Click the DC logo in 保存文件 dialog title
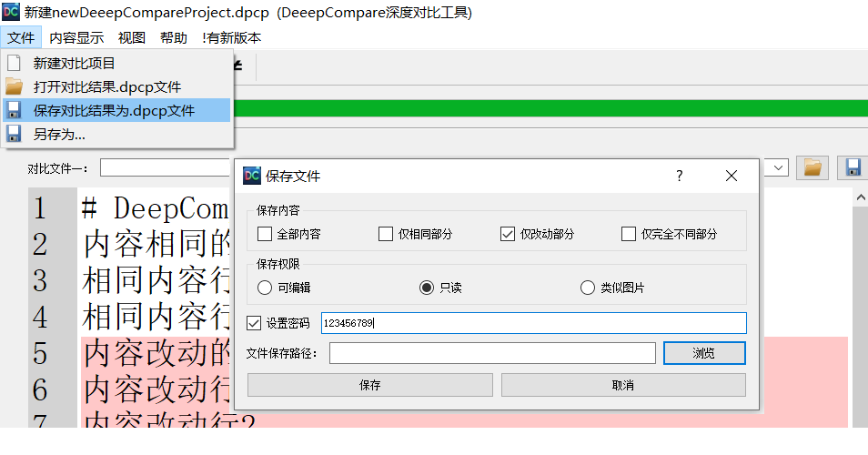This screenshot has height=455, width=868. (x=253, y=176)
